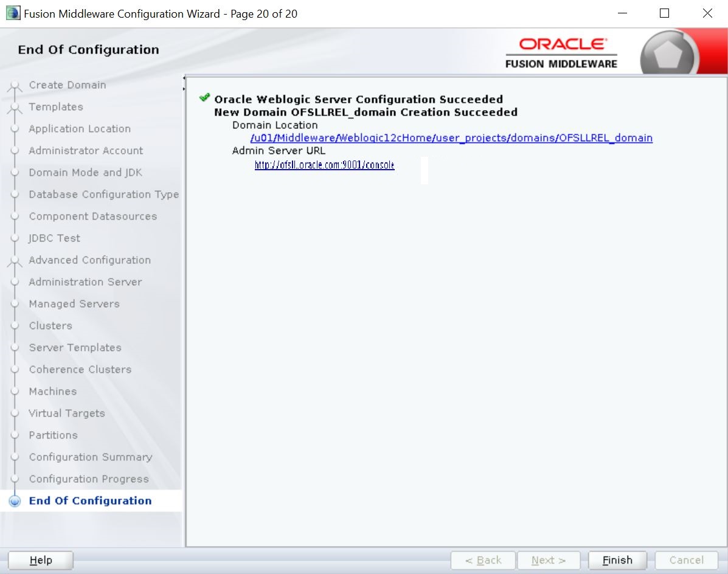
Task: Click the Machines step marker icon
Action: [x=15, y=391]
